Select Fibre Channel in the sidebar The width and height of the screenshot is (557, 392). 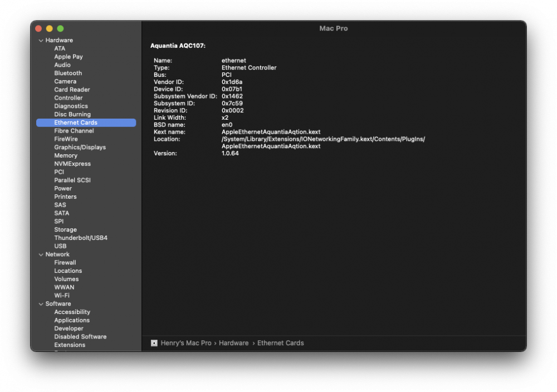(74, 131)
